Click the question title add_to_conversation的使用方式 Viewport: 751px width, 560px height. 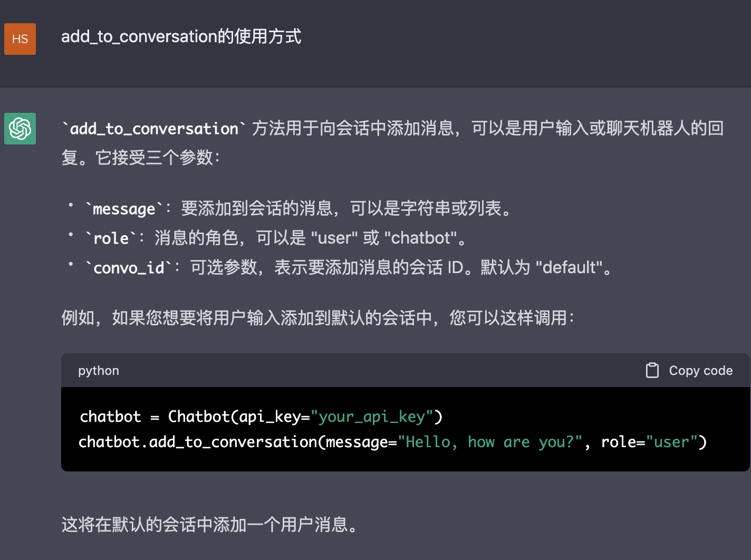click(181, 37)
